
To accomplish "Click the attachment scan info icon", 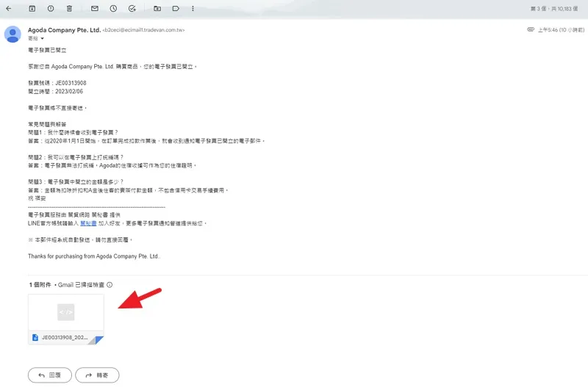I will [x=110, y=285].
